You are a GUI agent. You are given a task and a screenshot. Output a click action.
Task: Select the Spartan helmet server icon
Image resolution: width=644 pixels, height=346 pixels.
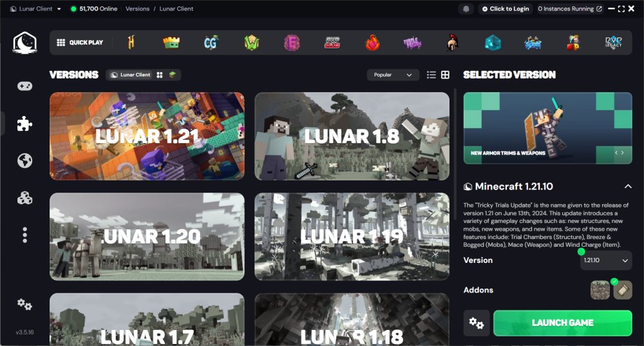click(x=452, y=43)
